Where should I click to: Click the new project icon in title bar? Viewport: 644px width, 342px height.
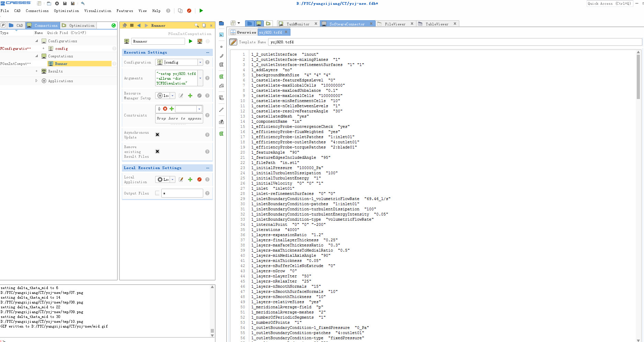point(39,3)
